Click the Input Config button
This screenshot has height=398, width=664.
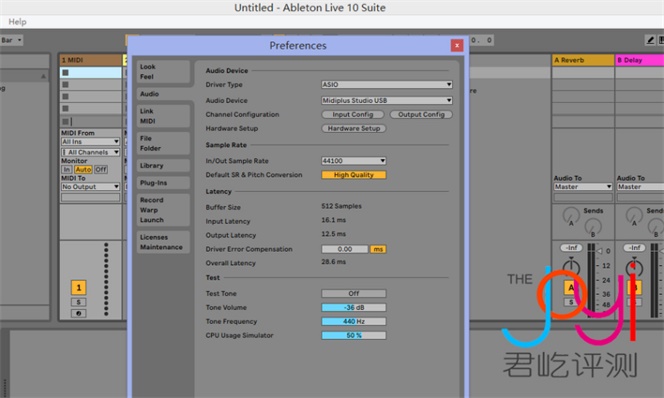353,114
